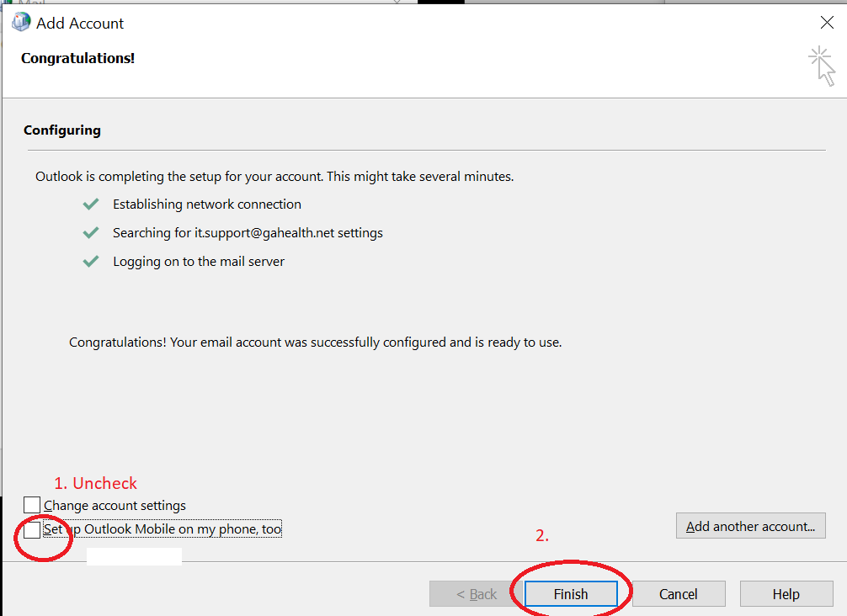This screenshot has width=847, height=616.
Task: Click the Finish button
Action: coord(571,594)
